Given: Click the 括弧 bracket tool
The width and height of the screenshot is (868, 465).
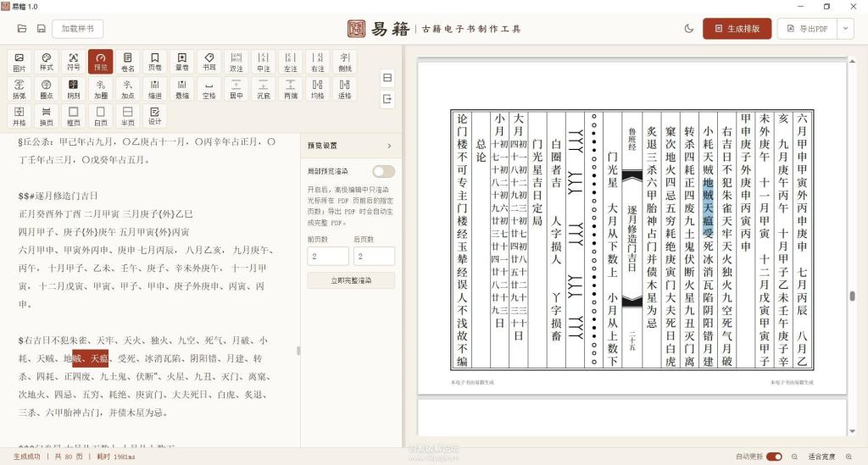Looking at the screenshot, I should 19,88.
